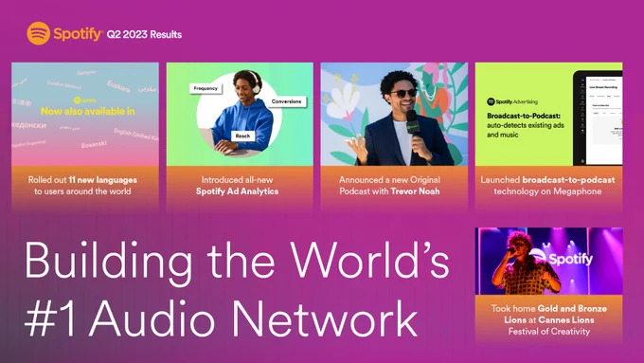The width and height of the screenshot is (644, 363).
Task: Click the 'Spotify Advertising' logo in green card
Action: pyautogui.click(x=512, y=101)
